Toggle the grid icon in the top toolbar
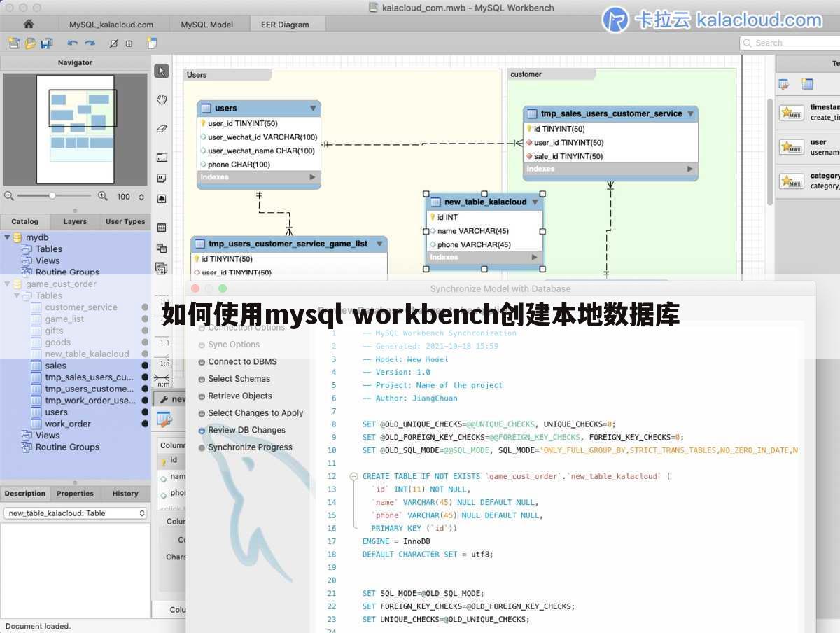This screenshot has height=633, width=840. pos(129,43)
